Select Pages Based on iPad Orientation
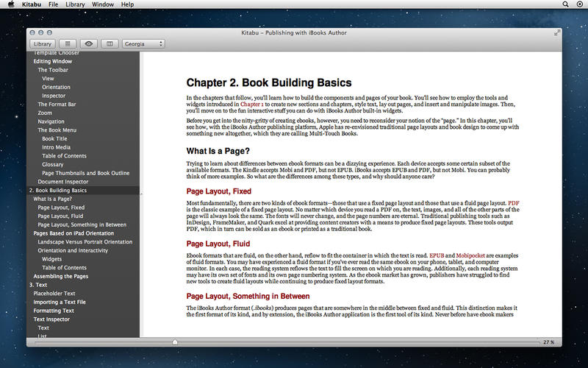Screen dimensions: 588x368 click(73, 233)
